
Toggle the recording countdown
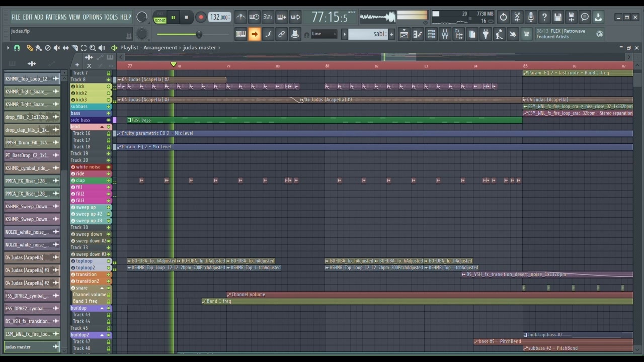pyautogui.click(x=268, y=17)
